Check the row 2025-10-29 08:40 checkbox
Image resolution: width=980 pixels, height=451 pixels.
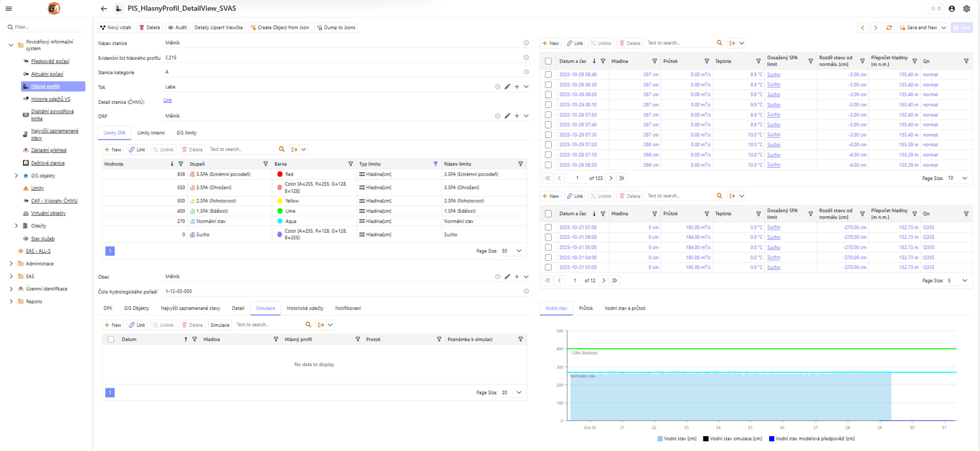[x=548, y=74]
